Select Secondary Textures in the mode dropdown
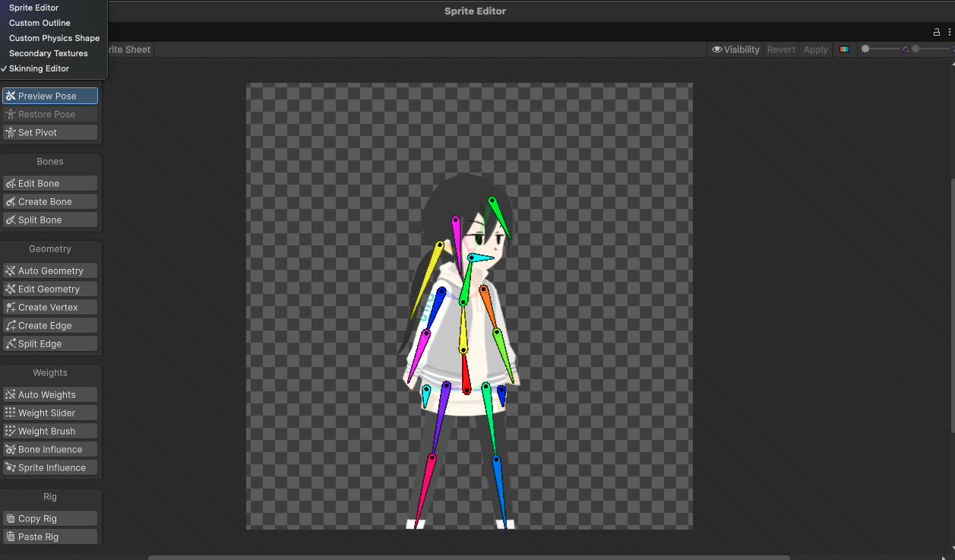The width and height of the screenshot is (955, 560). pyautogui.click(x=48, y=53)
